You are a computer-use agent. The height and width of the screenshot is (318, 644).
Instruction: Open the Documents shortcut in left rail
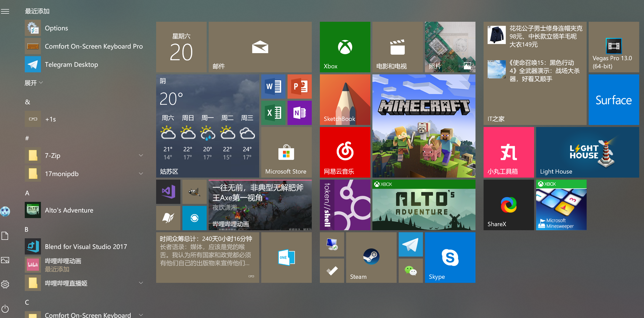pos(5,236)
